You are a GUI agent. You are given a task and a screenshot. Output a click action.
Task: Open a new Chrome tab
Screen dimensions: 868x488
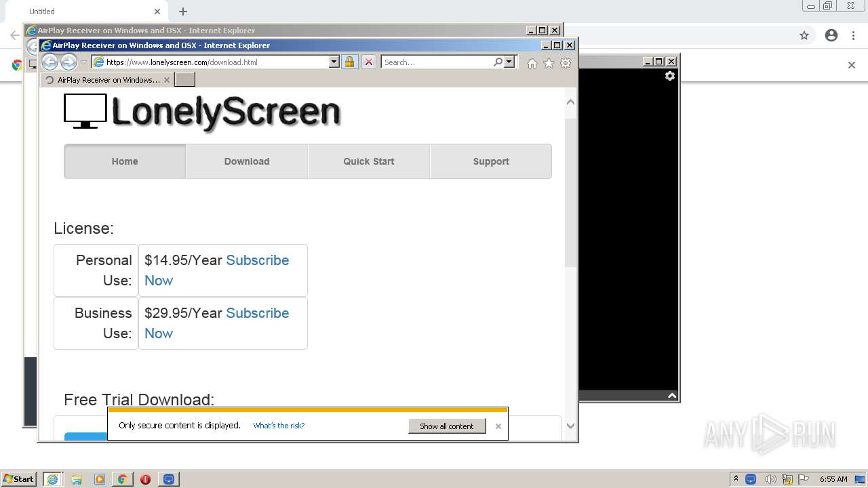[x=183, y=12]
